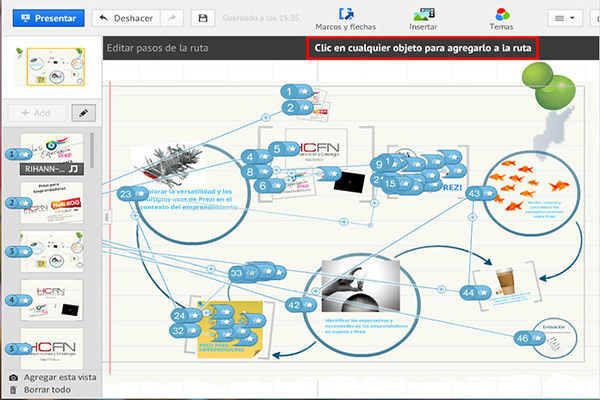This screenshot has width=600, height=400.
Task: Open the Temas menu
Action: 501,19
